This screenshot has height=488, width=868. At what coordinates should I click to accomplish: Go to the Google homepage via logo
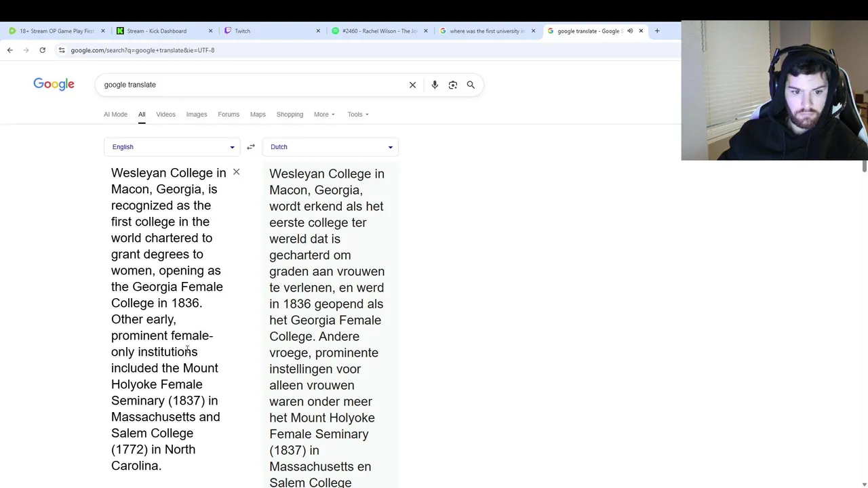click(54, 84)
